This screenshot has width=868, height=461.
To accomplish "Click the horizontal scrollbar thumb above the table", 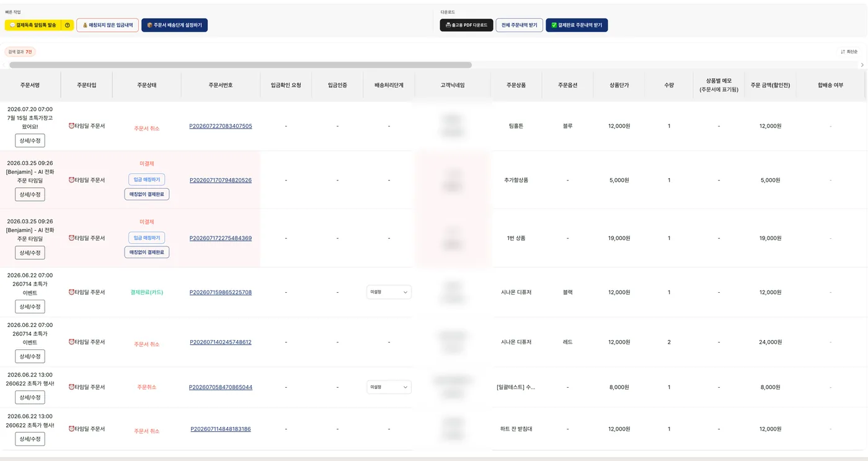I will tap(241, 65).
